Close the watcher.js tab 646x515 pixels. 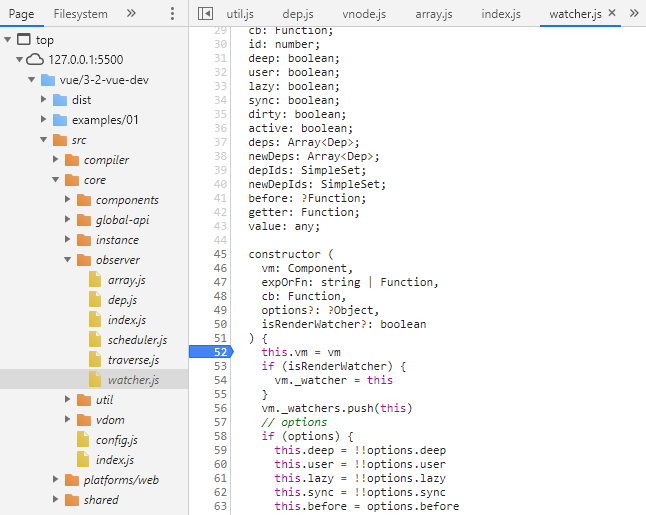click(x=612, y=13)
